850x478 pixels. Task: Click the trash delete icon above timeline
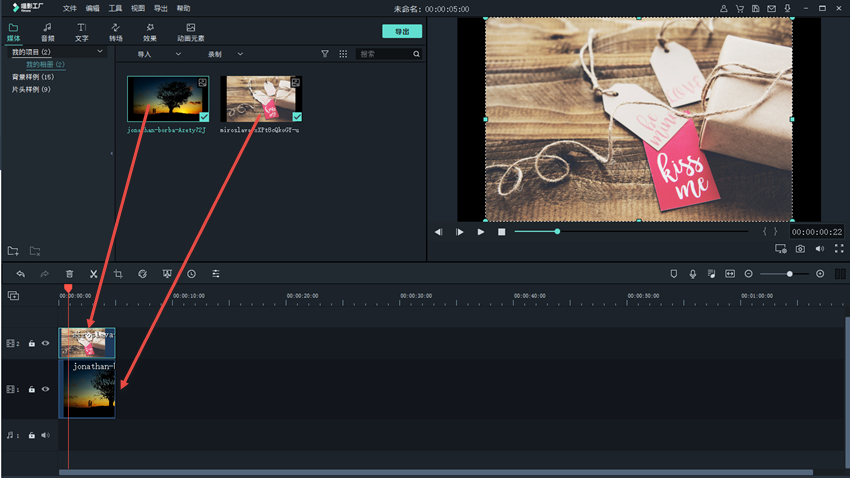coord(69,273)
